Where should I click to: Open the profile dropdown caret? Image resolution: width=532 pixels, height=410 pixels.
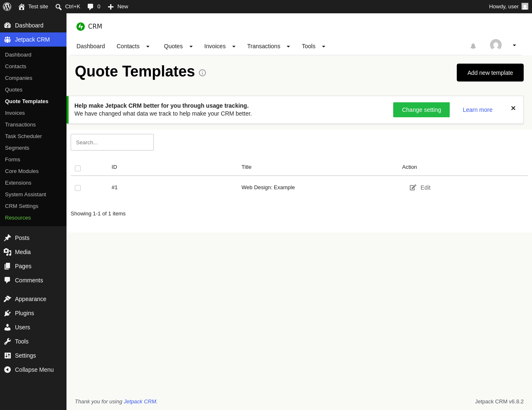coord(515,45)
